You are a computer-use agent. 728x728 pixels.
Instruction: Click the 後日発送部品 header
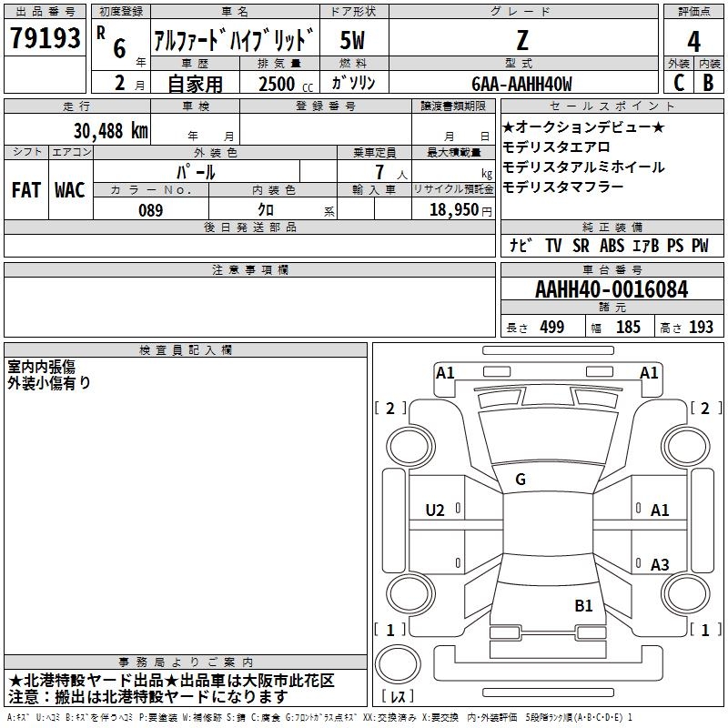[x=249, y=227]
